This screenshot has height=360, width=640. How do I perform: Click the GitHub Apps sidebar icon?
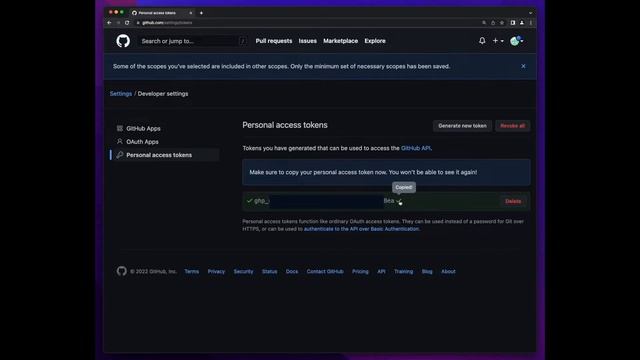click(120, 128)
